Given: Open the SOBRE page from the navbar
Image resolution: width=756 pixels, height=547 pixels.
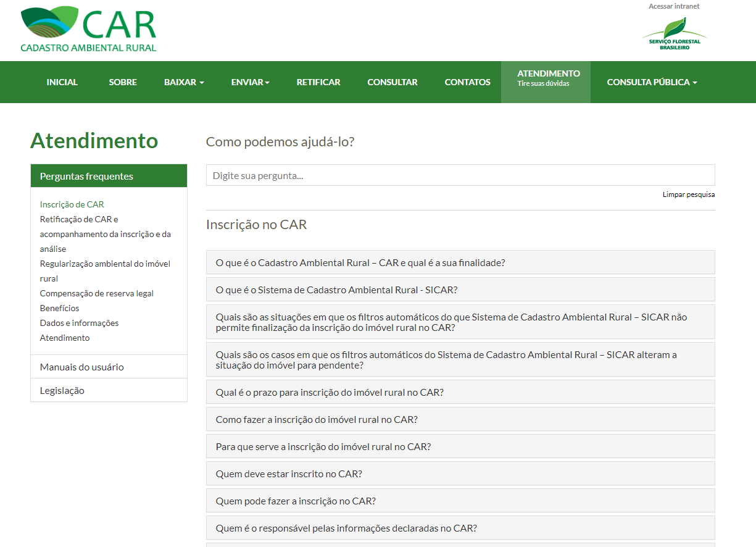Looking at the screenshot, I should (122, 81).
